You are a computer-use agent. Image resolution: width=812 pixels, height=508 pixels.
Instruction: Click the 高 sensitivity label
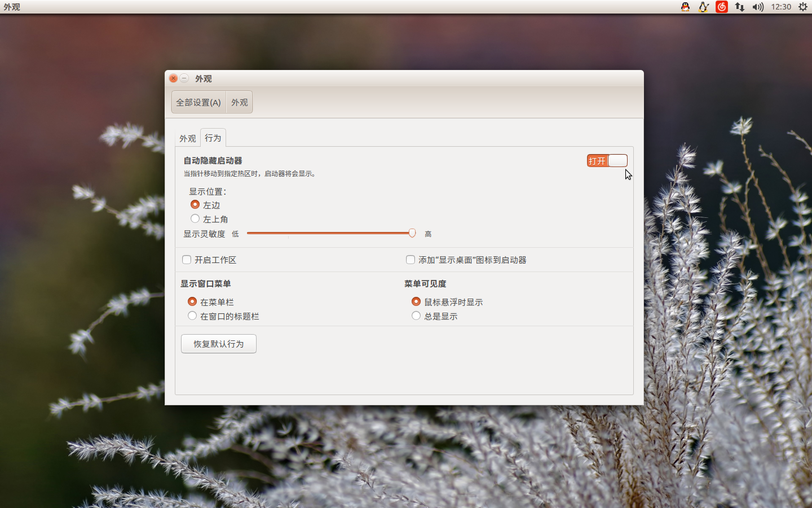click(428, 234)
